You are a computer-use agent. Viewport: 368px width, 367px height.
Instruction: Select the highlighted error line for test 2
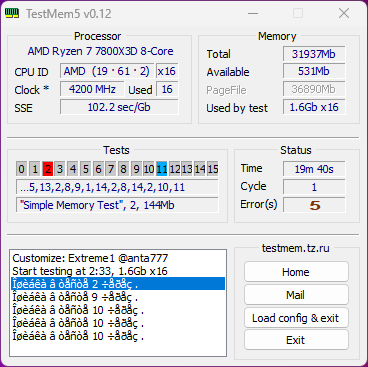click(118, 284)
